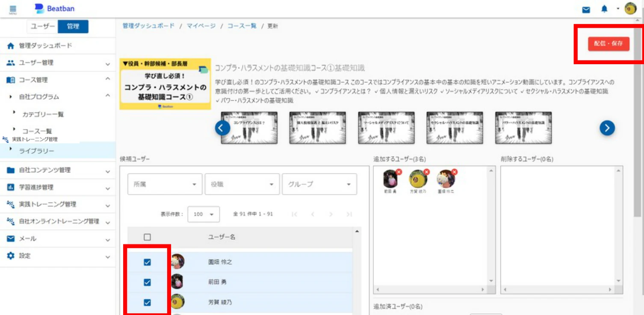Click the 管理ダッシュボード home icon in sidebar
This screenshot has height=315, width=644.
coord(11,46)
